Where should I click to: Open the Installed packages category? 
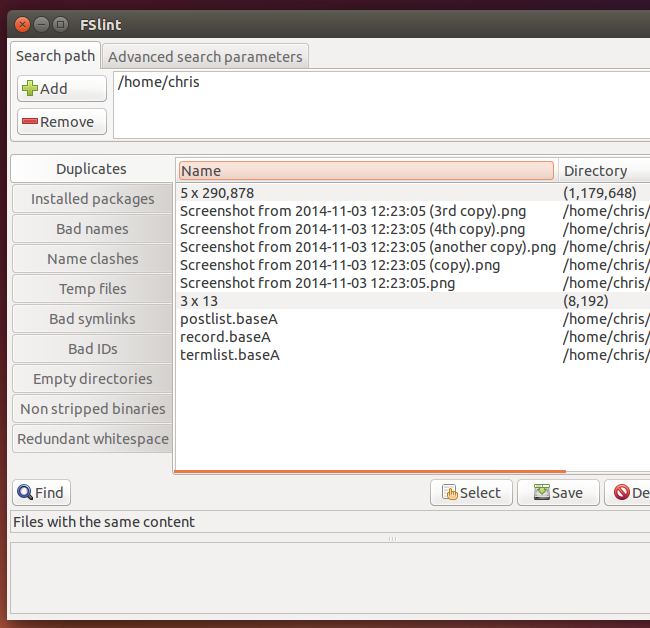(x=92, y=199)
